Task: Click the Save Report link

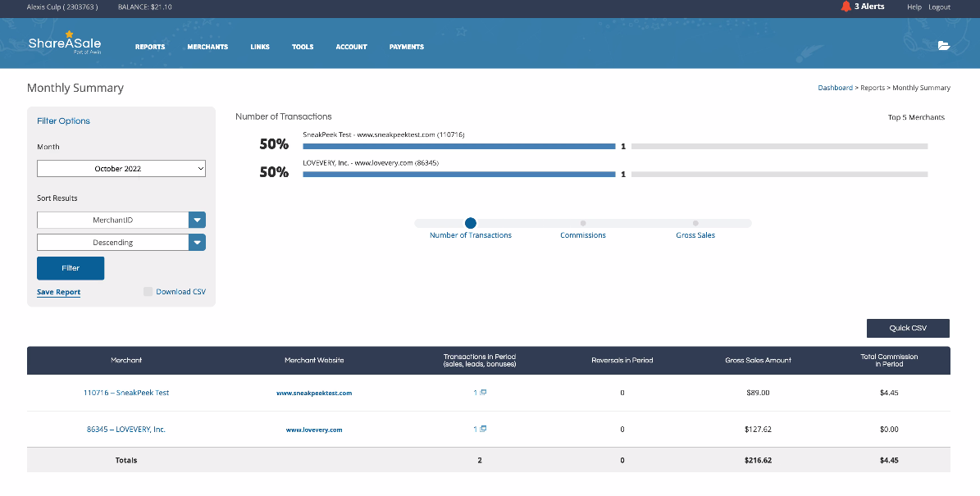Action: pos(59,292)
